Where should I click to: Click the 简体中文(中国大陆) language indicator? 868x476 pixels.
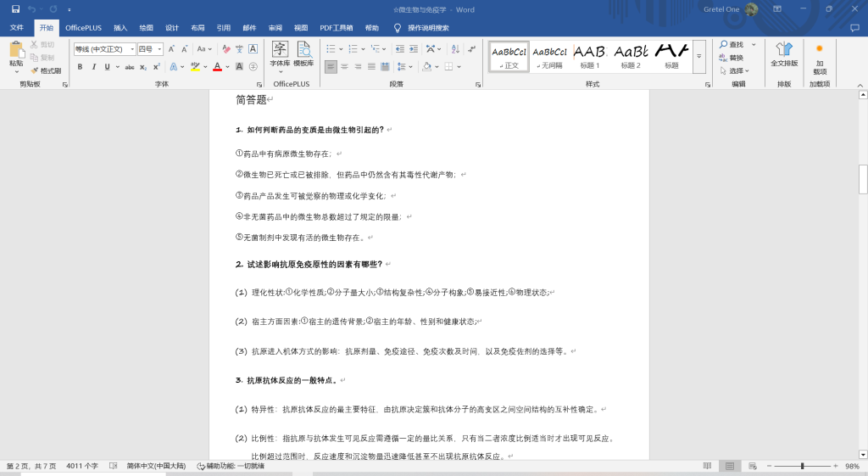point(156,466)
